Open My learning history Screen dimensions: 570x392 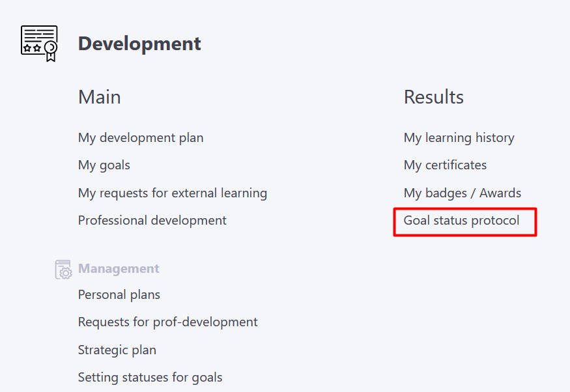pos(459,137)
